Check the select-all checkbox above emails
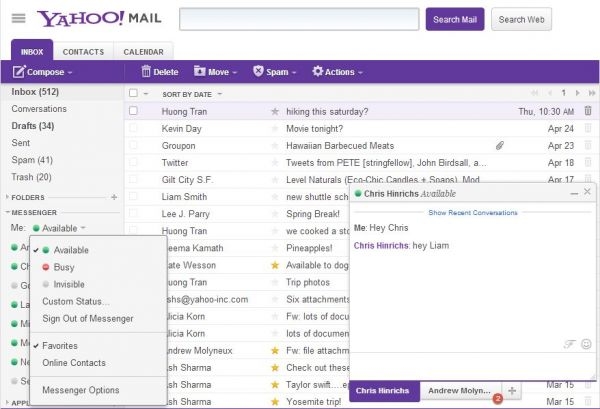 tap(133, 93)
